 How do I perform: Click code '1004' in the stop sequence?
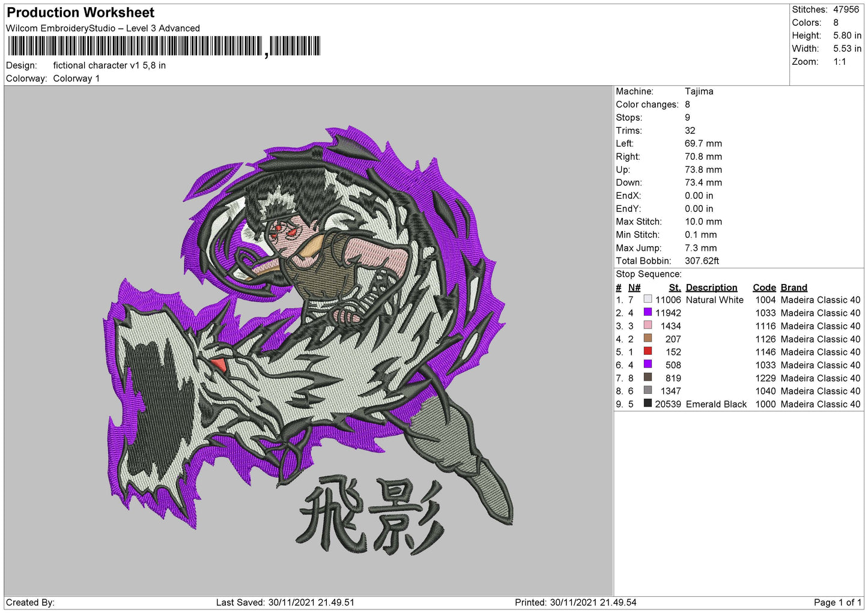(766, 300)
